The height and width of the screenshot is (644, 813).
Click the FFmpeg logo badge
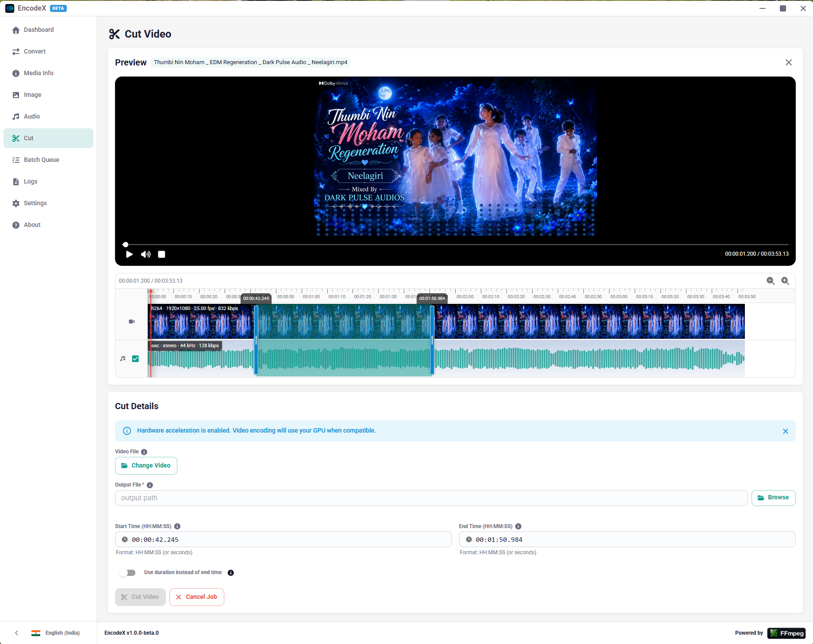click(x=787, y=633)
